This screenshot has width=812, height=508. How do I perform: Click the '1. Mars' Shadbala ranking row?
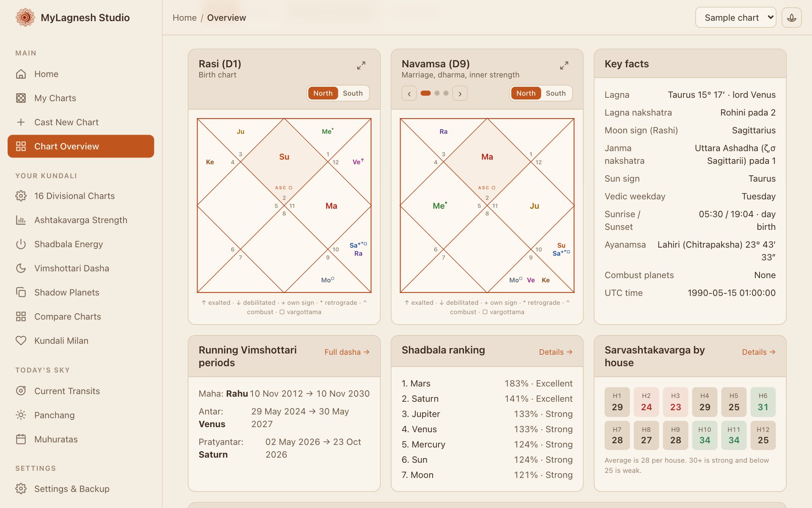(x=487, y=384)
